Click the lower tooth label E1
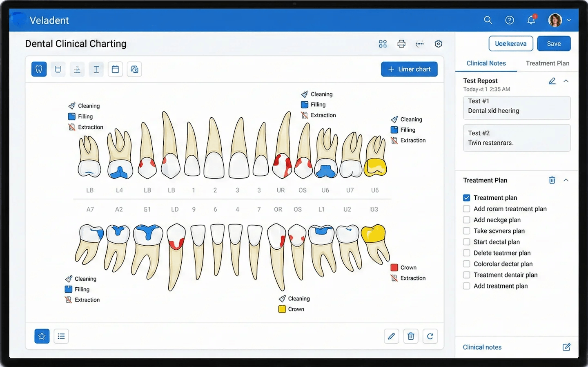588x367 pixels. tap(147, 209)
